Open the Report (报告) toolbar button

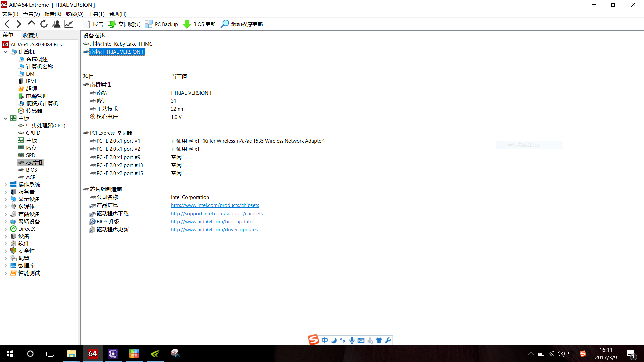93,24
